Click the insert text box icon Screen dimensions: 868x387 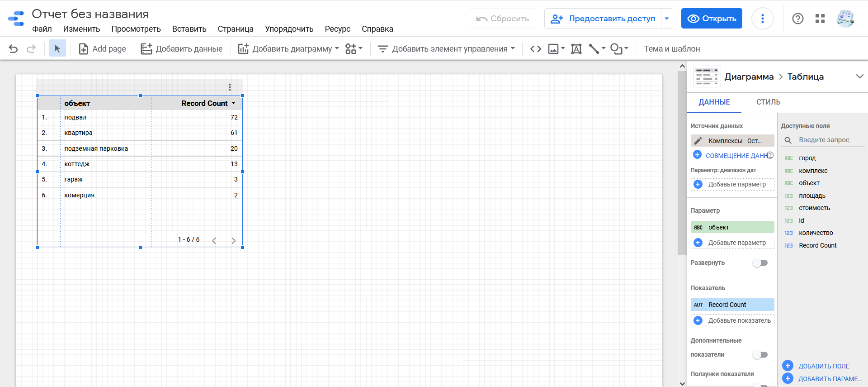tap(576, 49)
